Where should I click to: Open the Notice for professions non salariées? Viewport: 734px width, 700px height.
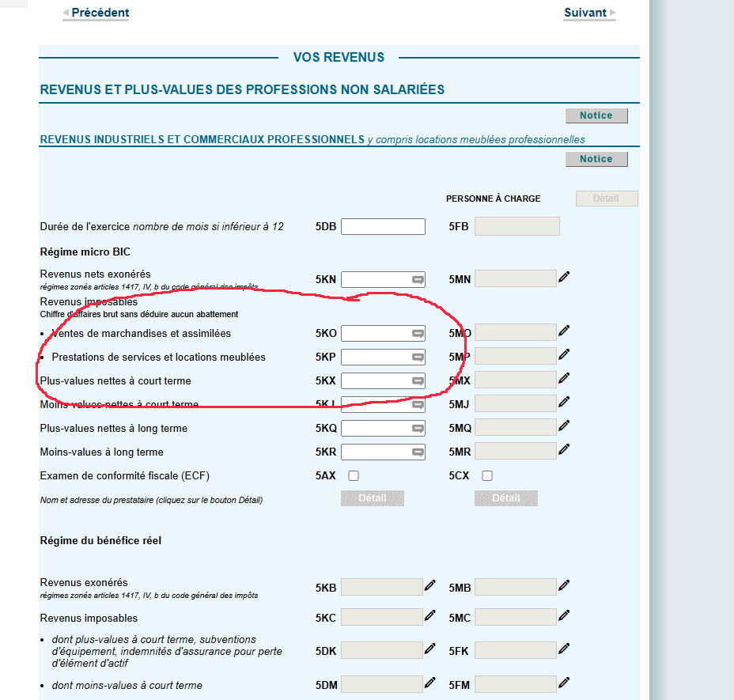[x=596, y=115]
